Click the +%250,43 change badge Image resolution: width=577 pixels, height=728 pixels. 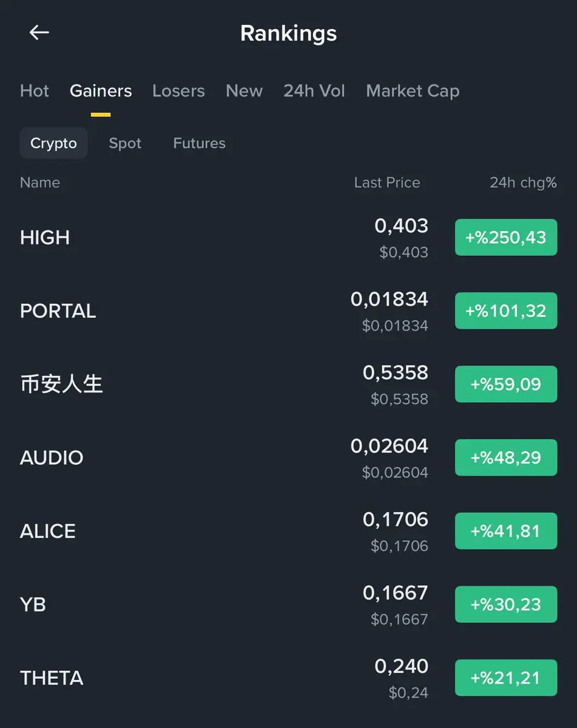click(506, 237)
